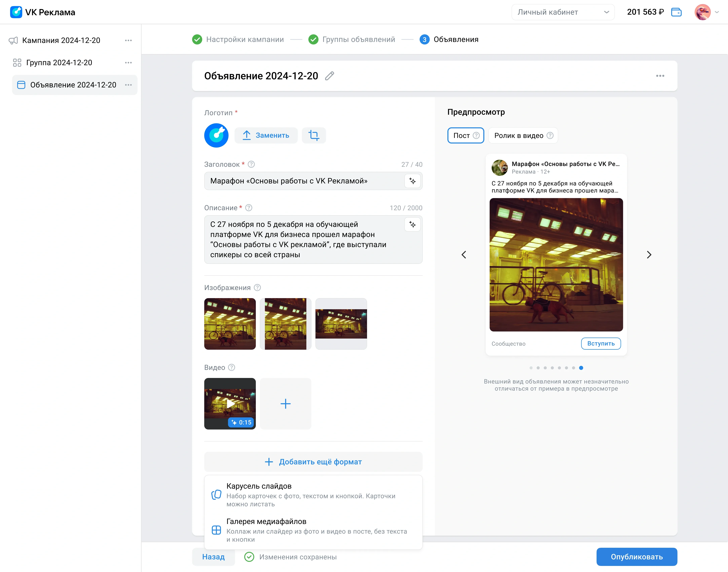
Task: Click Заменить logo button
Action: [266, 135]
